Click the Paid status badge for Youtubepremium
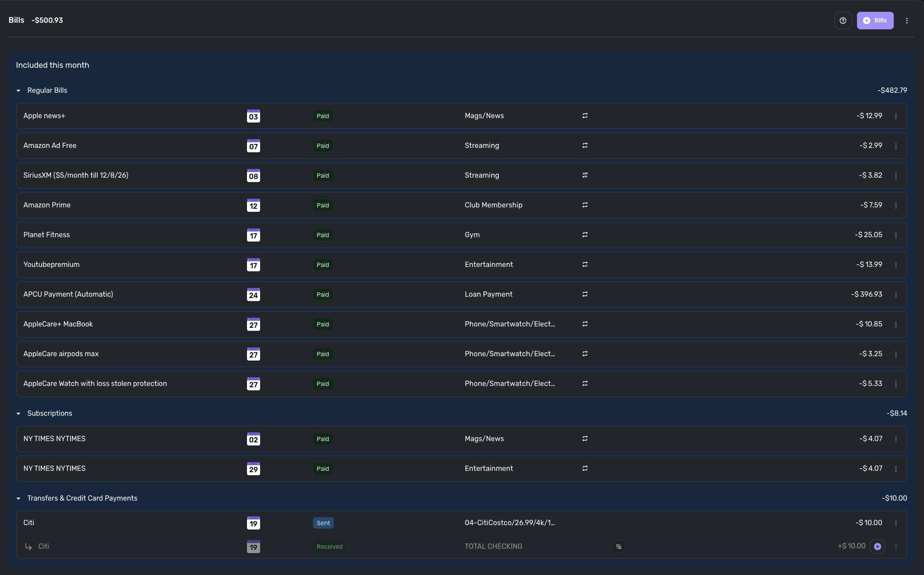924x575 pixels. [323, 265]
